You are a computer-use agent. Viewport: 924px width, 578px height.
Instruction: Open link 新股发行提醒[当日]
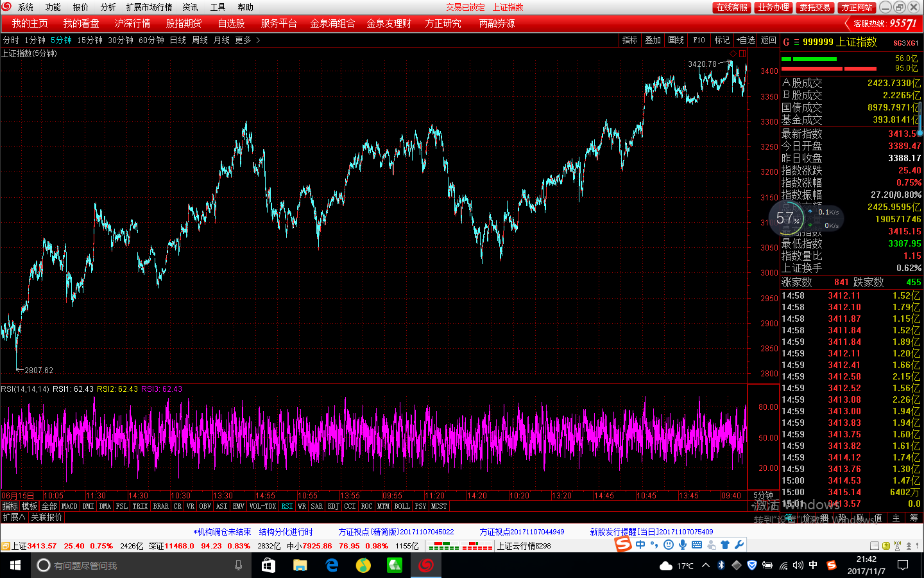coord(651,532)
